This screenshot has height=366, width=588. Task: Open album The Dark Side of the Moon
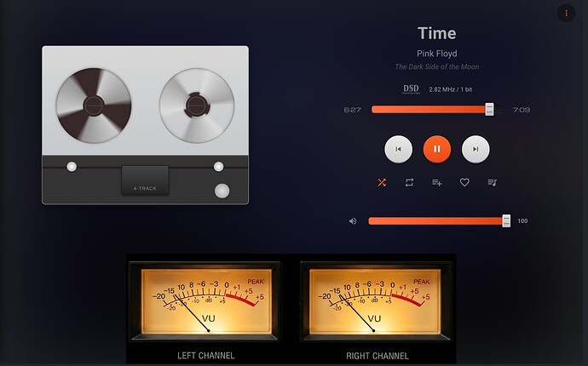click(436, 67)
